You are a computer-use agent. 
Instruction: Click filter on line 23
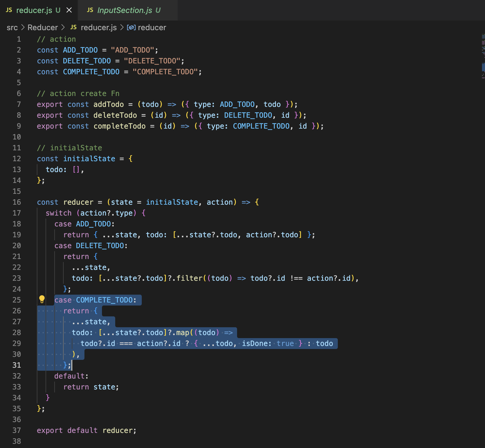click(189, 278)
